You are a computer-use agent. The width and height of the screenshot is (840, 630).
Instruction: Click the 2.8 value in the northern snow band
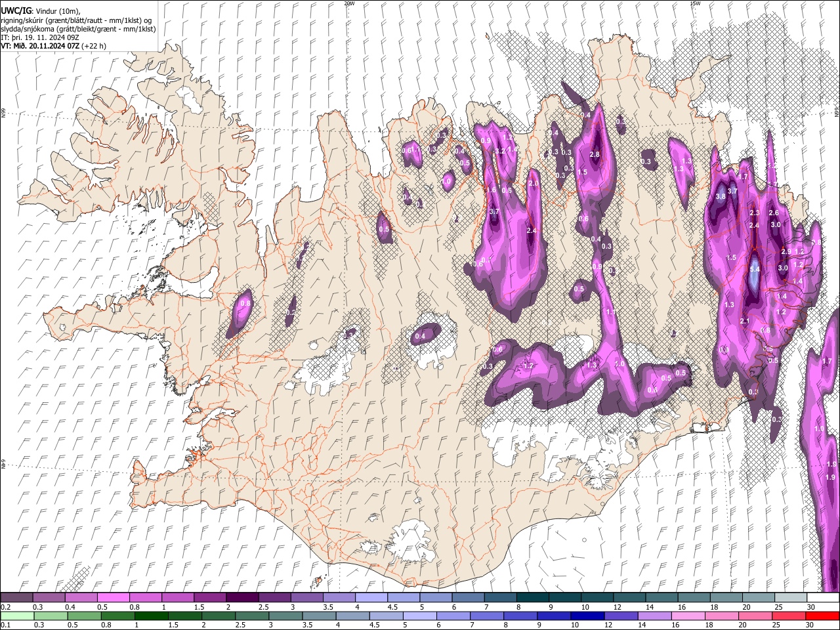(x=595, y=154)
